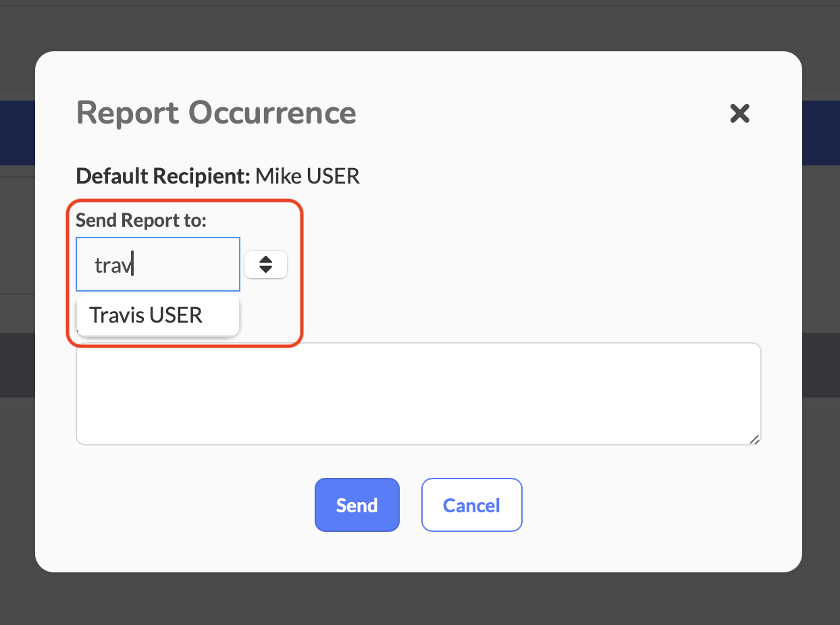The width and height of the screenshot is (840, 625).
Task: Click the Send Report to label
Action: pyautogui.click(x=140, y=219)
